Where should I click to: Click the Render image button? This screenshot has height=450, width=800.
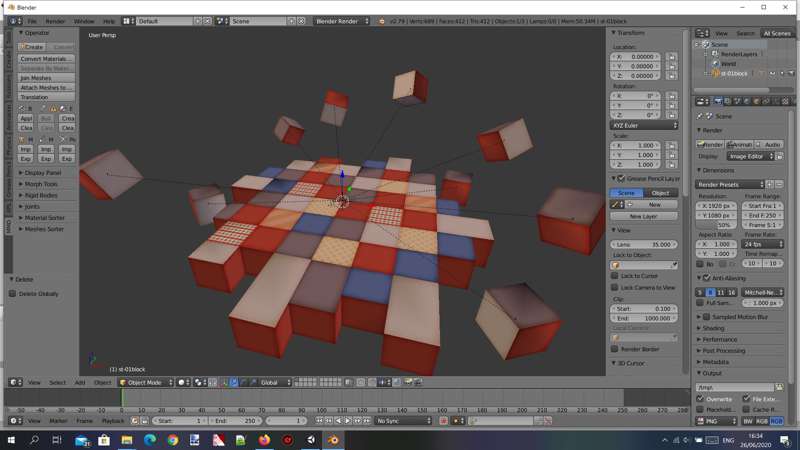(710, 145)
